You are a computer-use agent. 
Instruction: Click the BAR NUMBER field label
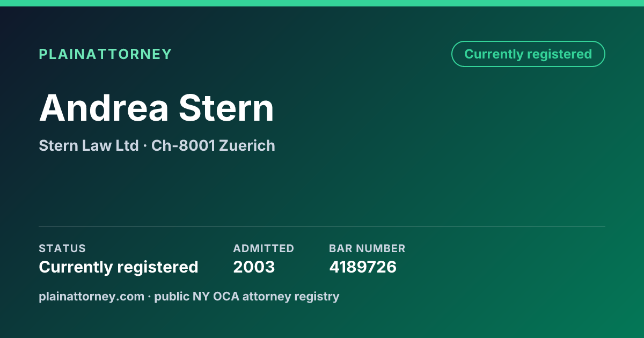pos(367,248)
